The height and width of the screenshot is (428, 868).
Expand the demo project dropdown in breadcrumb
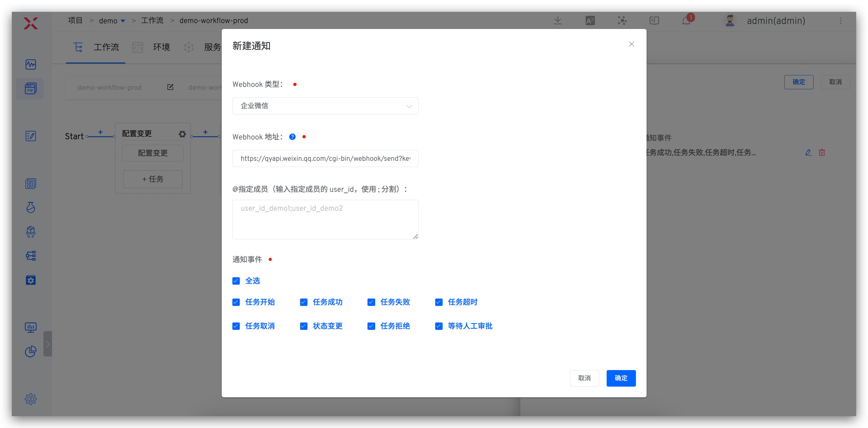(x=123, y=21)
